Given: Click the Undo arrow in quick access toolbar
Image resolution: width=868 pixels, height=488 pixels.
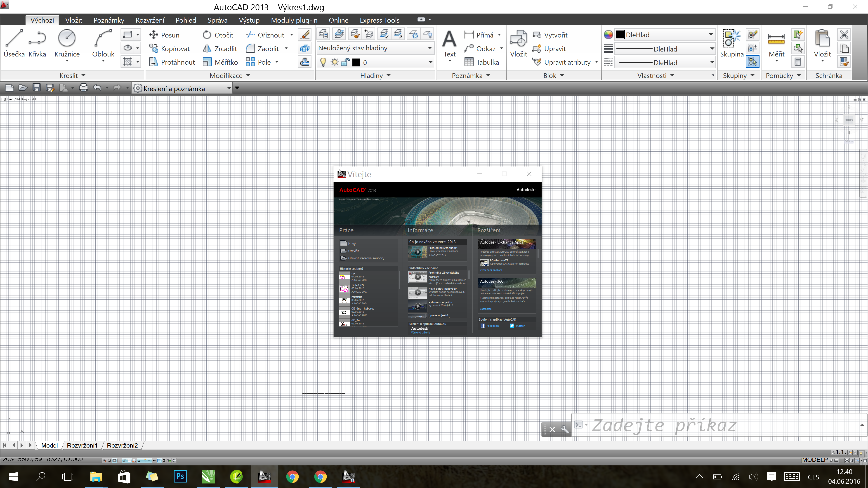Looking at the screenshot, I should [97, 88].
